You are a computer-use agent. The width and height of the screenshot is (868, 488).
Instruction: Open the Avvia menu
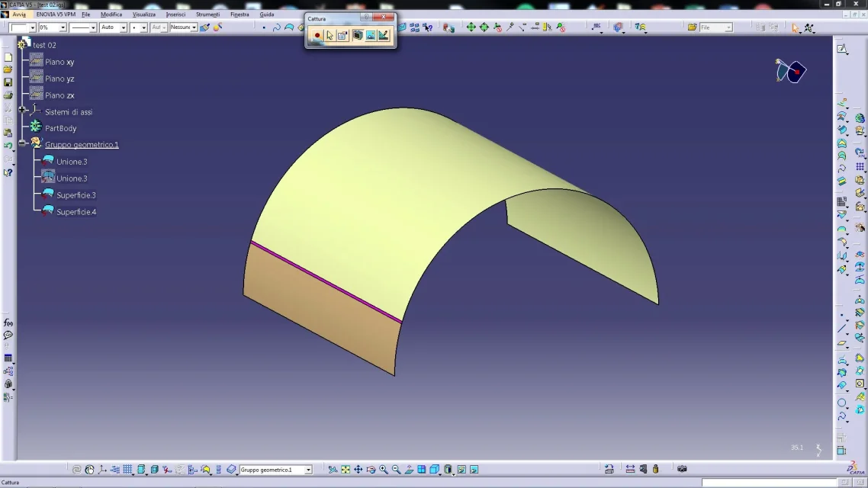(x=19, y=14)
